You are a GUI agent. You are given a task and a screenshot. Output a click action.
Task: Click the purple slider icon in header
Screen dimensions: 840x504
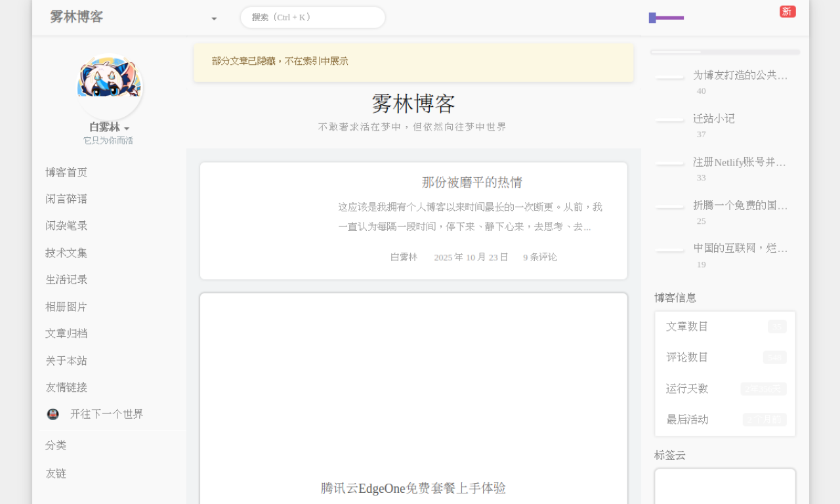pos(666,18)
